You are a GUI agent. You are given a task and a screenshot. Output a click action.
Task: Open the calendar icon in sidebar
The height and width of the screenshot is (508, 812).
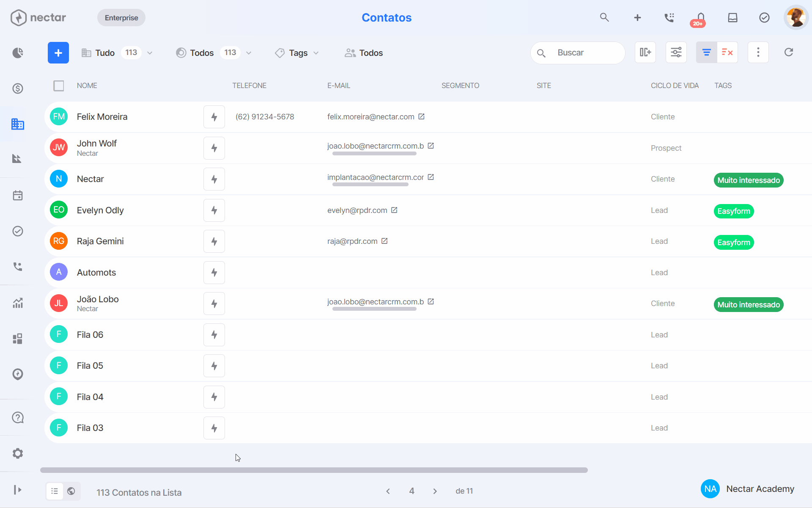click(x=18, y=196)
